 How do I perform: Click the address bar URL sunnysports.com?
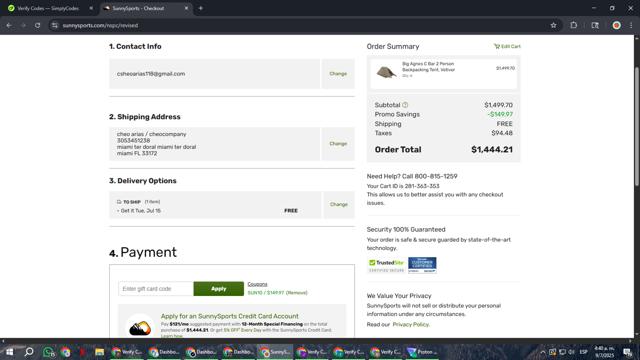[100, 25]
